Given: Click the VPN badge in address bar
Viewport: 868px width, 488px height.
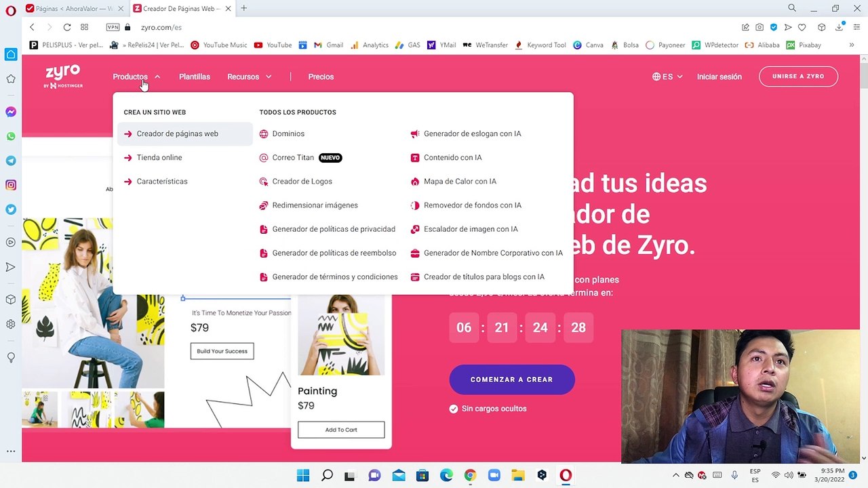Looking at the screenshot, I should tap(113, 27).
